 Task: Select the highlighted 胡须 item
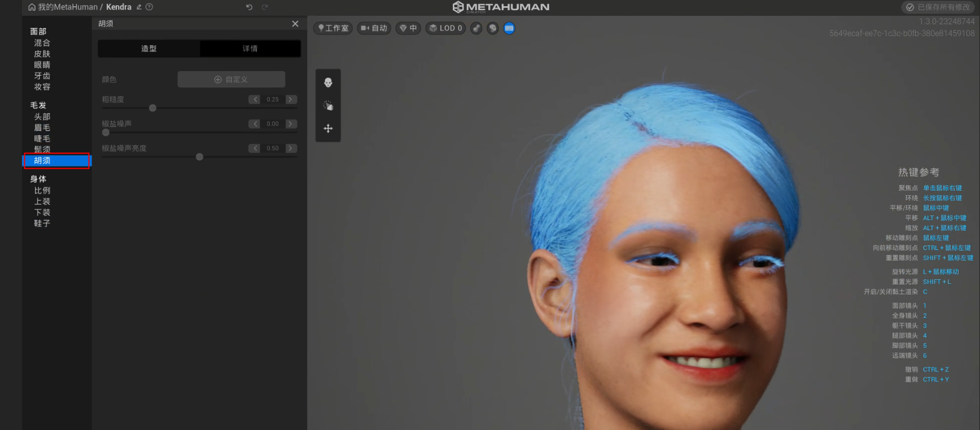[x=56, y=161]
